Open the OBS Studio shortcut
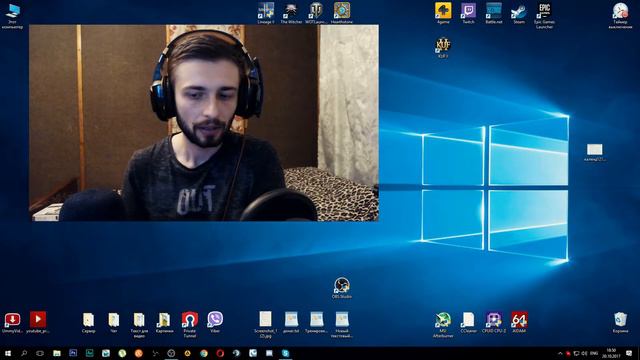This screenshot has width=640, height=360. pos(342,288)
